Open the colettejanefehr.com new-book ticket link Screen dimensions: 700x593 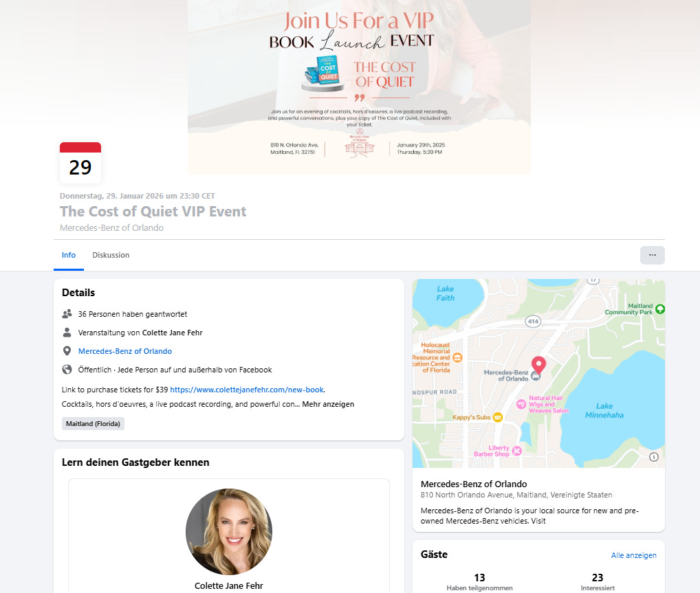coord(247,390)
